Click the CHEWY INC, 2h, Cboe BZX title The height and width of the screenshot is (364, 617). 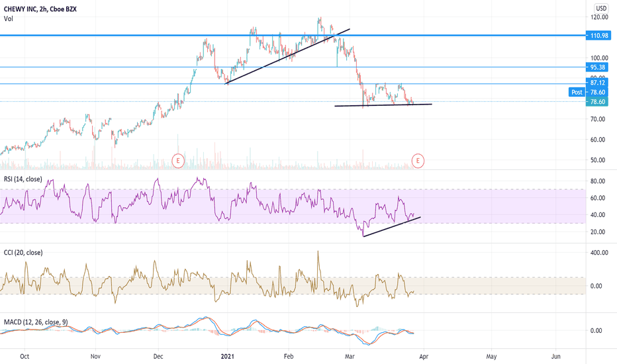(40, 9)
